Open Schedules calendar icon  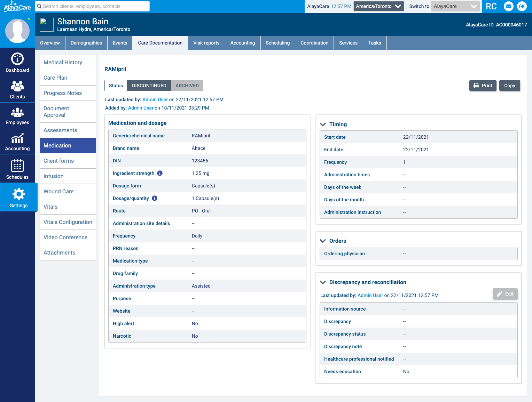[17, 166]
